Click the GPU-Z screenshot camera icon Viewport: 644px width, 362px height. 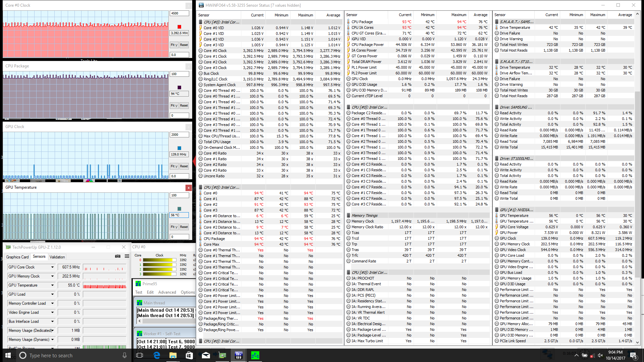pos(118,256)
